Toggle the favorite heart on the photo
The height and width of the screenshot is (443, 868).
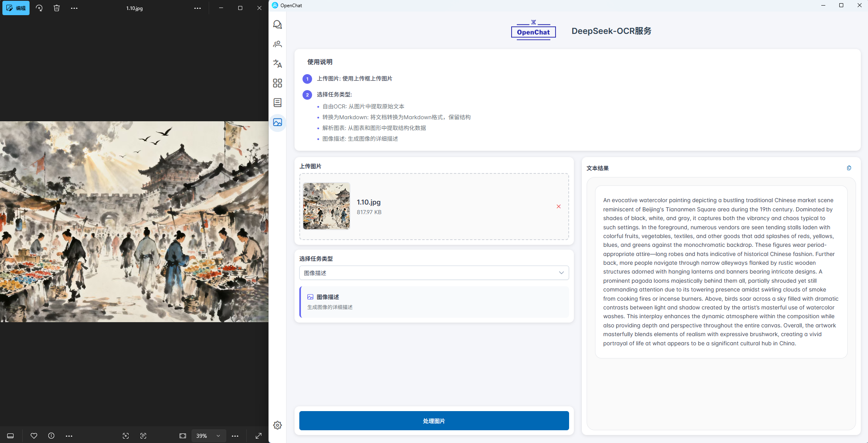(x=34, y=436)
